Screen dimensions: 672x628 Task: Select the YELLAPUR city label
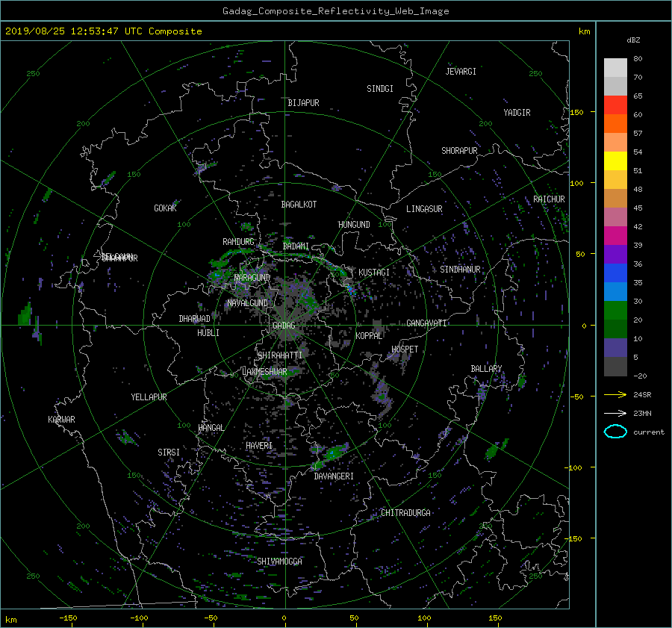(x=149, y=397)
